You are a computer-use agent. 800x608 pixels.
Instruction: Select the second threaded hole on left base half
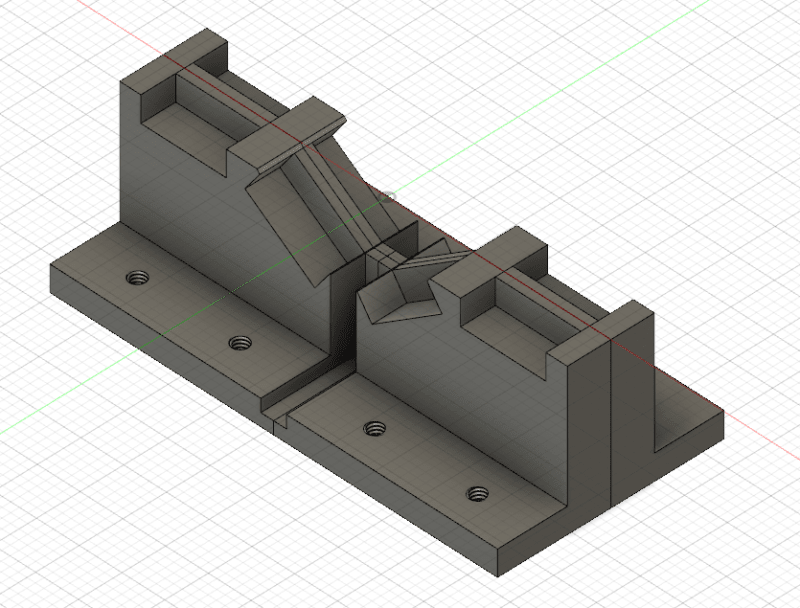(240, 343)
